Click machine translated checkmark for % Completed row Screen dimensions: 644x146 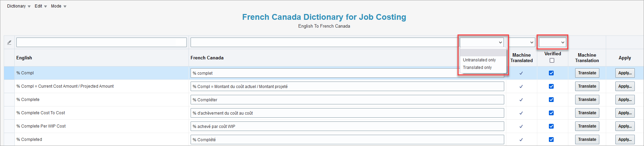tap(521, 140)
